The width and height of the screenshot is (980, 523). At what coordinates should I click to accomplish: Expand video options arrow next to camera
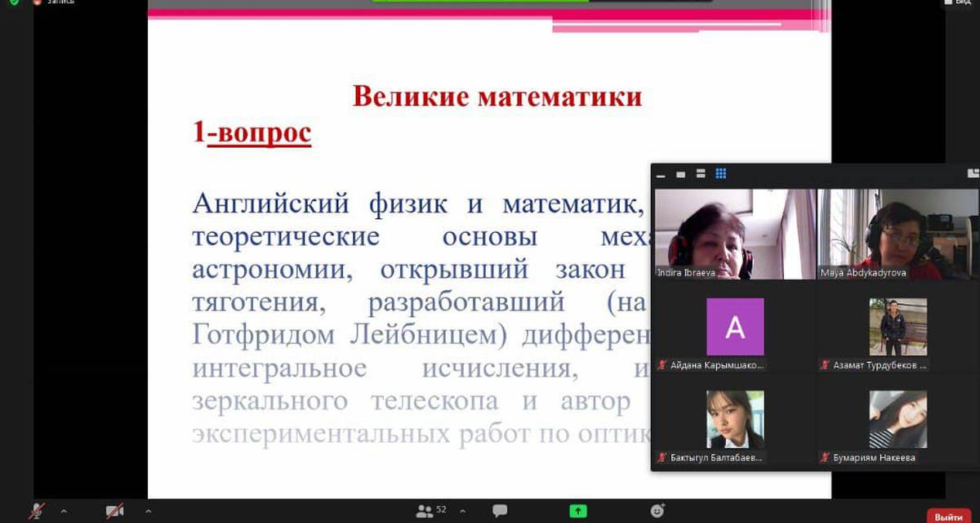pos(148,511)
